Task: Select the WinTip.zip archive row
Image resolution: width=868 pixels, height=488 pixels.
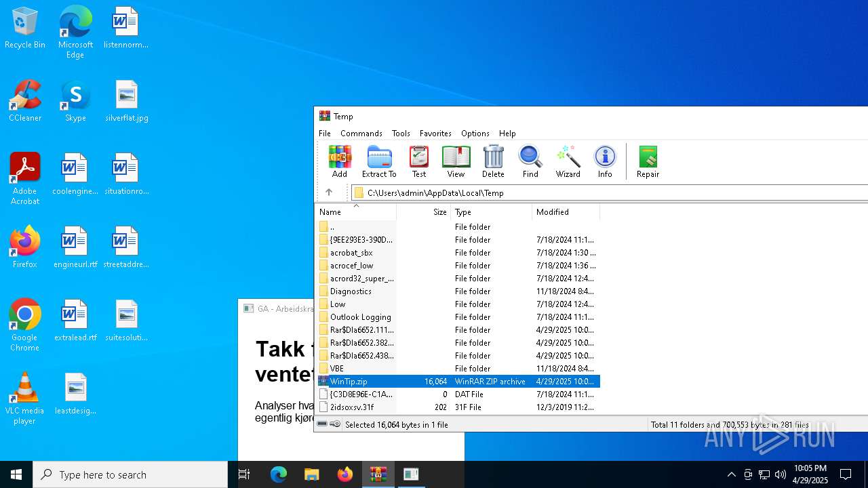Action: (x=458, y=382)
